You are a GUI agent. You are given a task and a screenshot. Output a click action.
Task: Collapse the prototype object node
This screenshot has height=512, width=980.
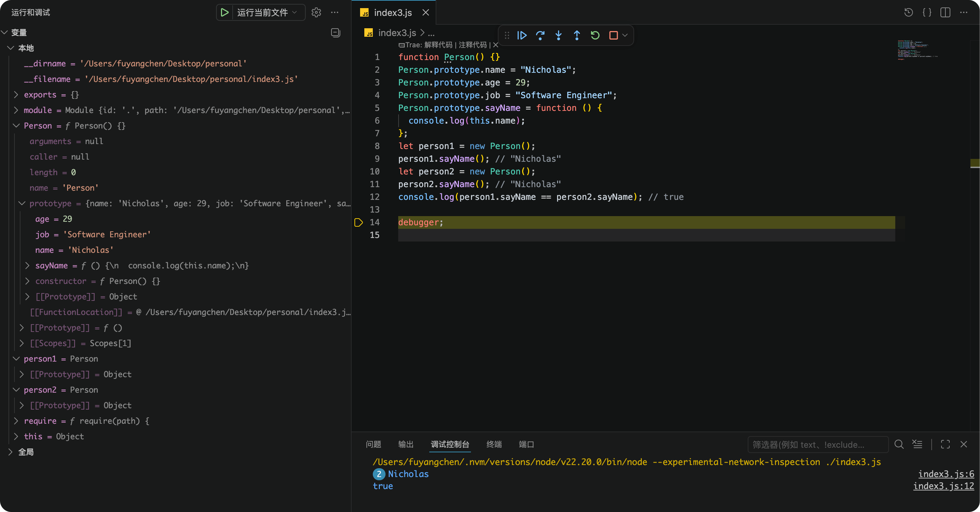pos(22,203)
